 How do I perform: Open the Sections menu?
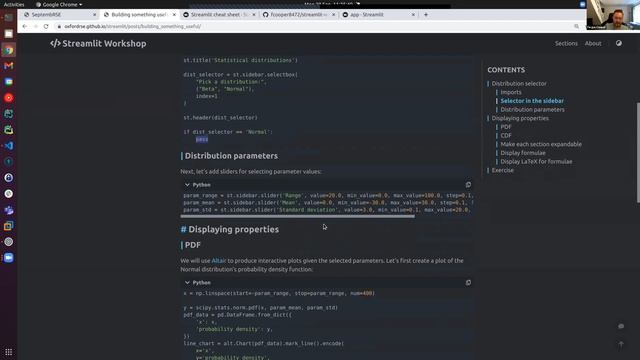[x=566, y=43]
